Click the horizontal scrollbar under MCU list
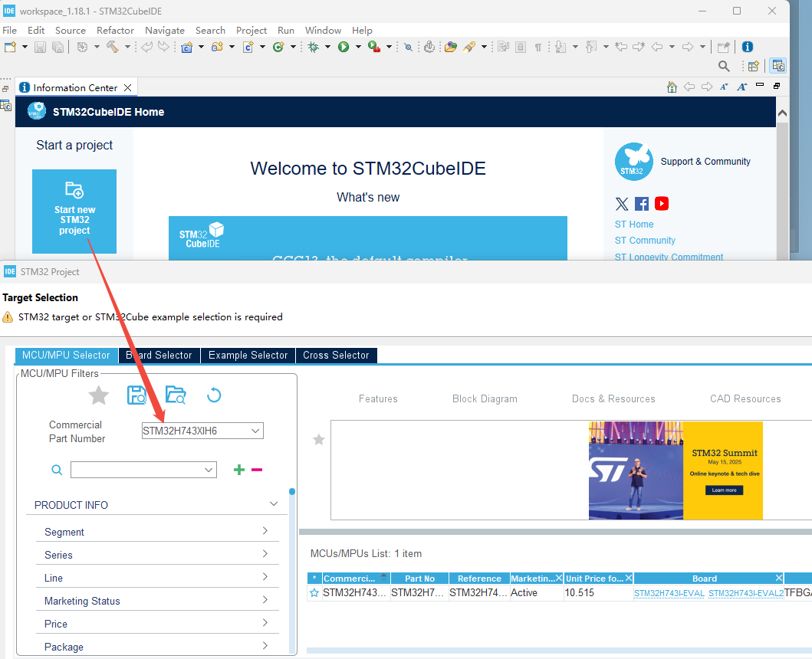This screenshot has width=812, height=659. (x=559, y=651)
